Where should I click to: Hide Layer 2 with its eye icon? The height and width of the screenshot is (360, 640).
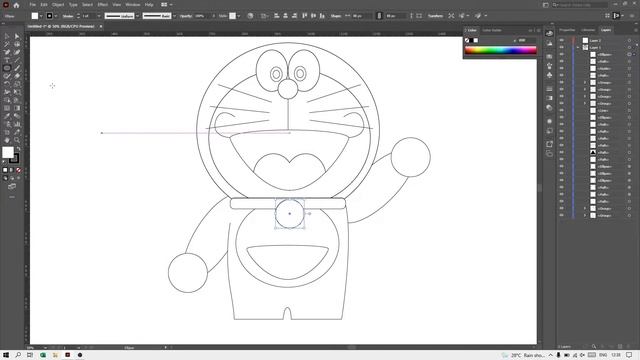pos(562,40)
